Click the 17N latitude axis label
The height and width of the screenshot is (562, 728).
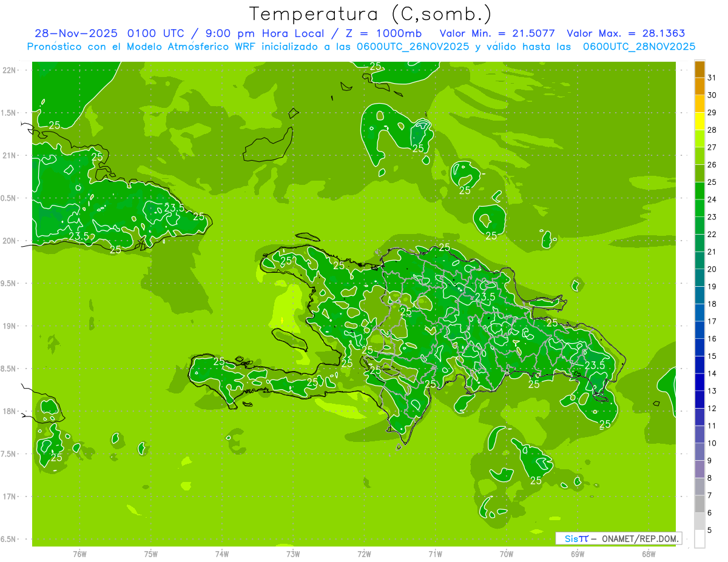(10, 497)
